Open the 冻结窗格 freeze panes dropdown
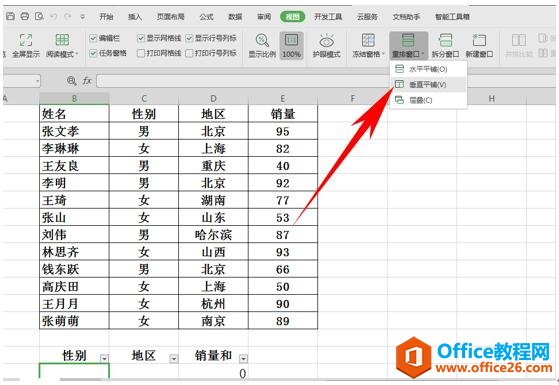Viewport: 559px width, 385px height. click(x=368, y=46)
